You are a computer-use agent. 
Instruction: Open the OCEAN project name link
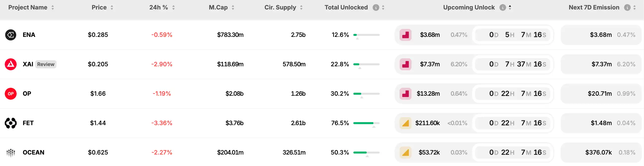pyautogui.click(x=34, y=152)
